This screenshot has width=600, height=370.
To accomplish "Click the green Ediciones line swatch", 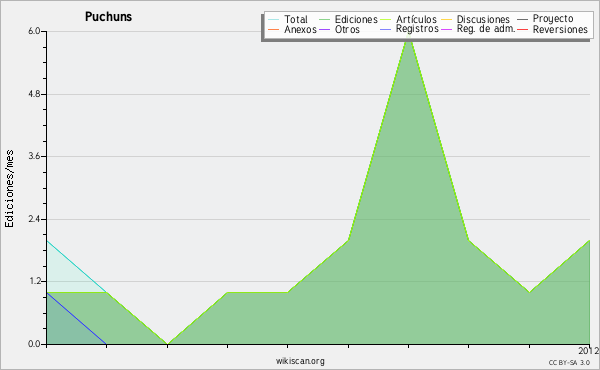I will point(324,20).
